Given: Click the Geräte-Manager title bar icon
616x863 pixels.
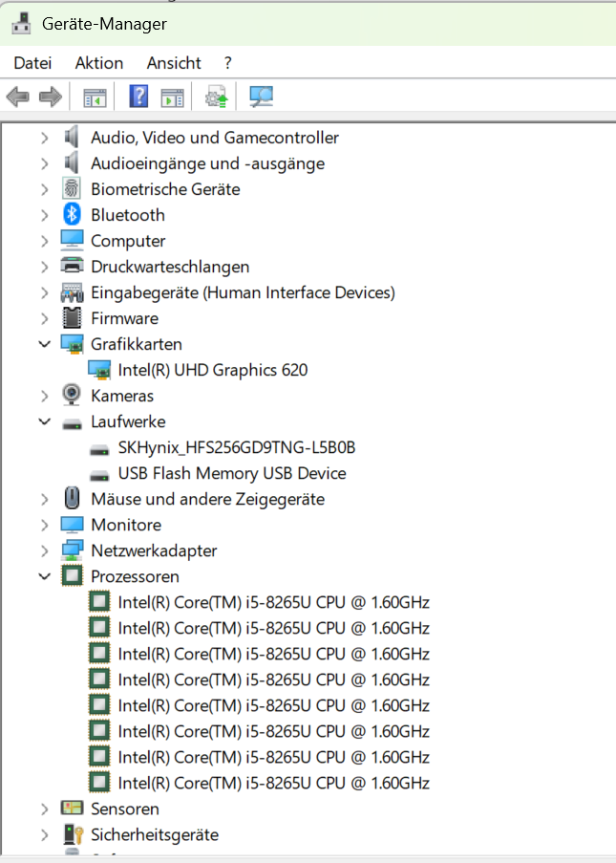Looking at the screenshot, I should [x=21, y=23].
